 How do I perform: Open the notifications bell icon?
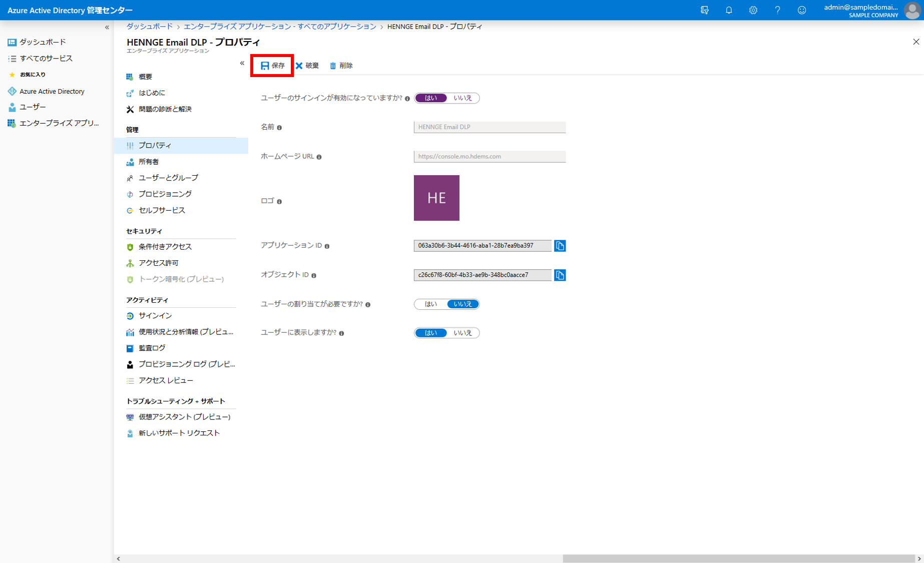[729, 10]
